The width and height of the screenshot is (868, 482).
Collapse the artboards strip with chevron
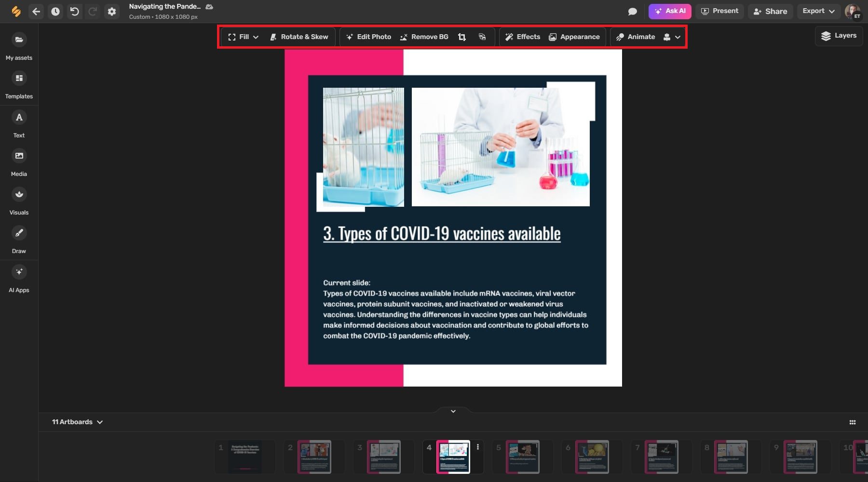point(453,411)
